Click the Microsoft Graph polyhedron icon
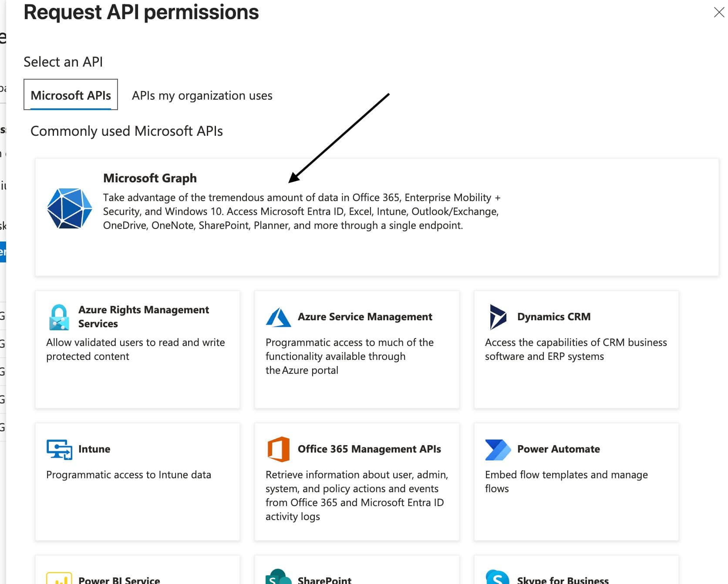The image size is (728, 584). coord(70,208)
